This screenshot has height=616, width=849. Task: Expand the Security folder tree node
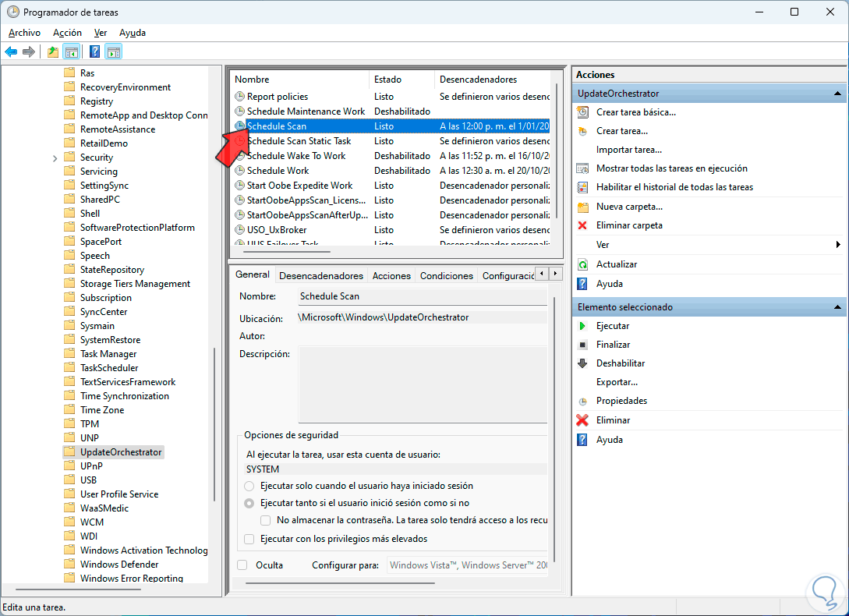click(x=55, y=158)
